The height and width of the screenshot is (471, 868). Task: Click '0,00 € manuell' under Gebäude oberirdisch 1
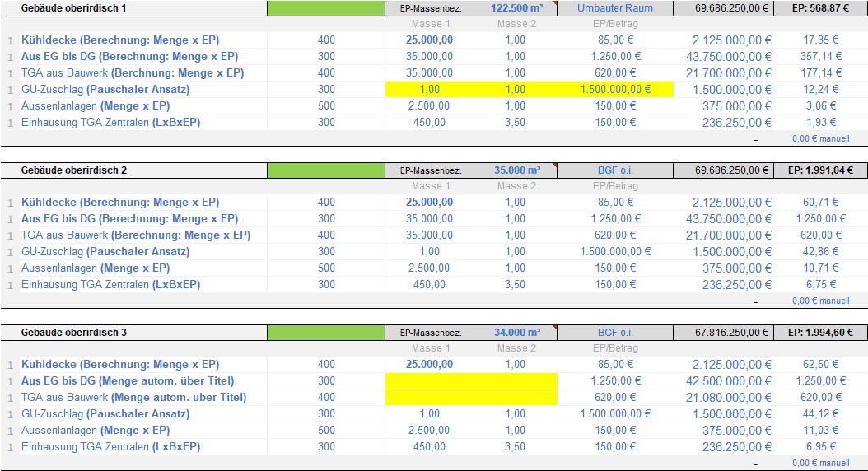click(820, 138)
